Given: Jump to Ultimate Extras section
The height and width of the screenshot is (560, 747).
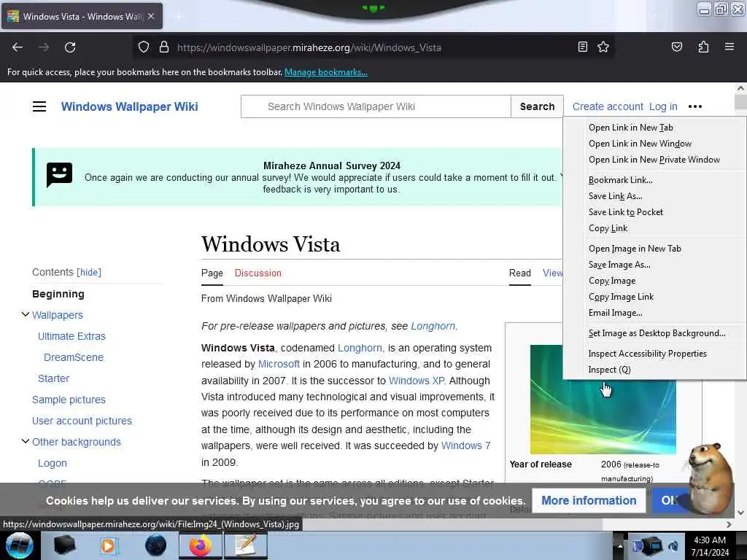Looking at the screenshot, I should (x=71, y=336).
